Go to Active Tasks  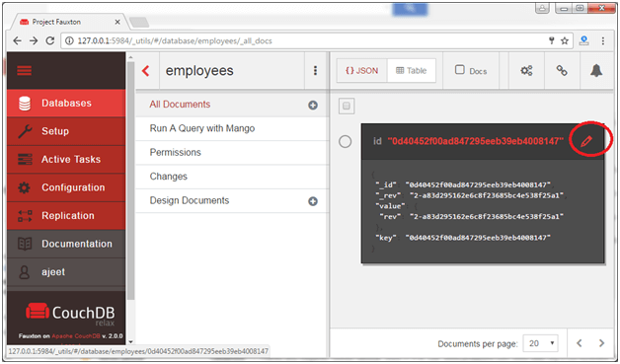coord(66,159)
